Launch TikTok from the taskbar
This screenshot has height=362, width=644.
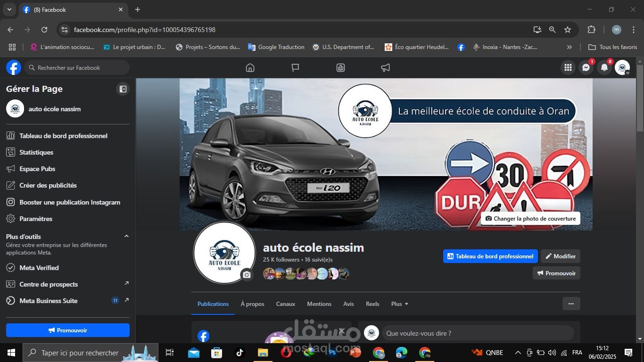[x=239, y=353]
